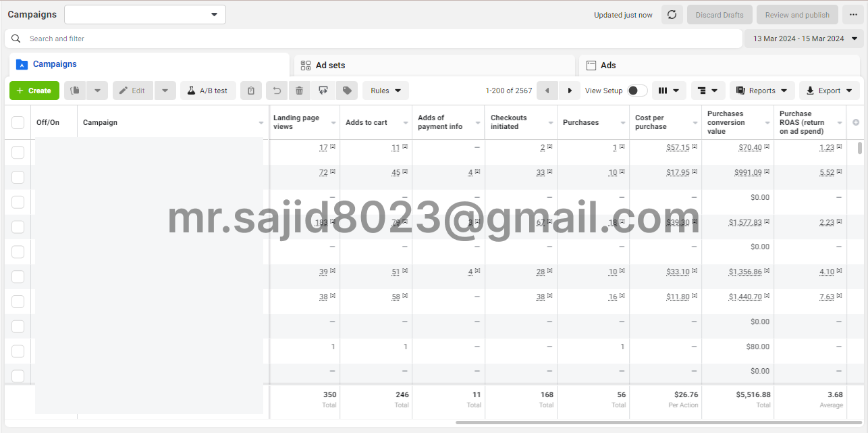
Task: Click the add column plus icon
Action: coord(856,122)
